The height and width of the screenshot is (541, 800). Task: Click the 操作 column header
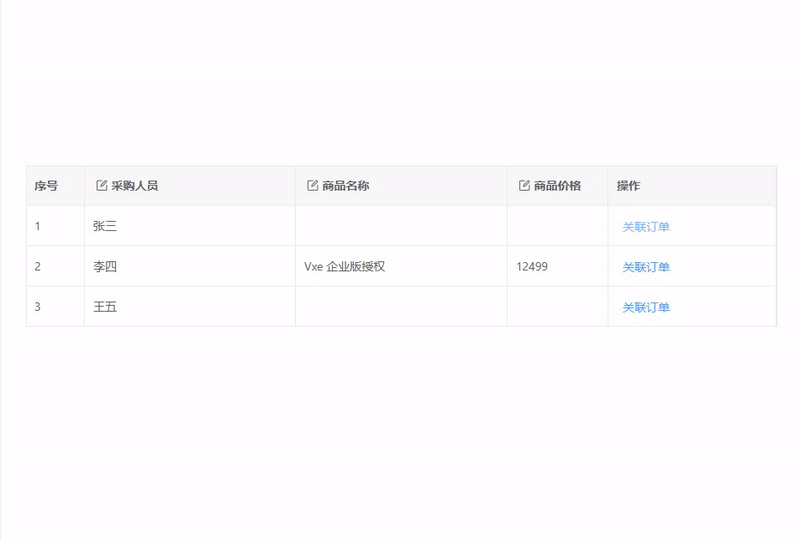(628, 186)
